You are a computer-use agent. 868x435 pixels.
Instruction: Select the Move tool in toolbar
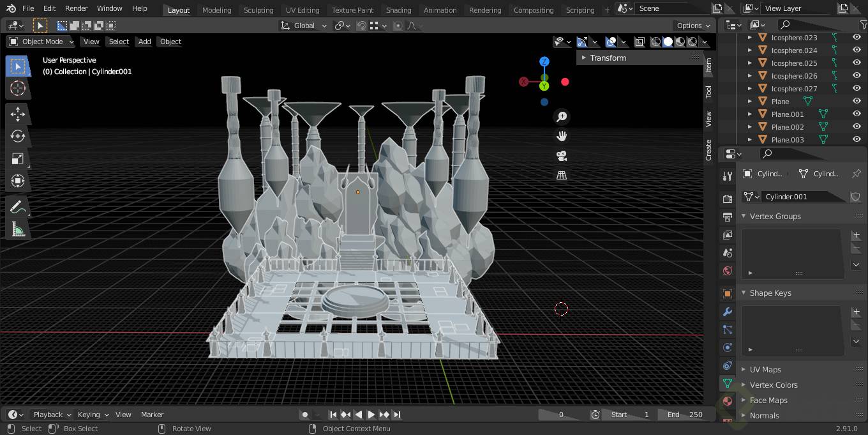pyautogui.click(x=18, y=114)
